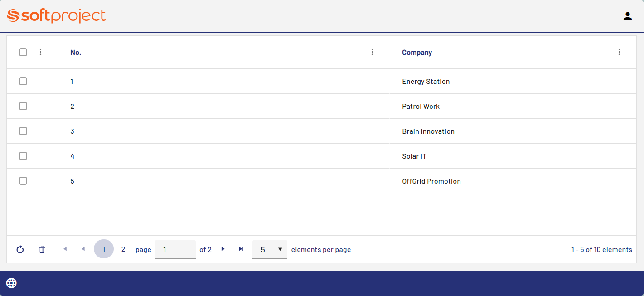The image size is (644, 296).
Task: Open the elements per page dropdown
Action: [x=270, y=249]
